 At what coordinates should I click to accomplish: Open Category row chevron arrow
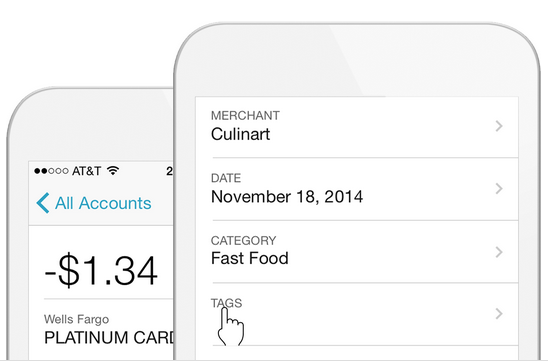[x=499, y=252]
